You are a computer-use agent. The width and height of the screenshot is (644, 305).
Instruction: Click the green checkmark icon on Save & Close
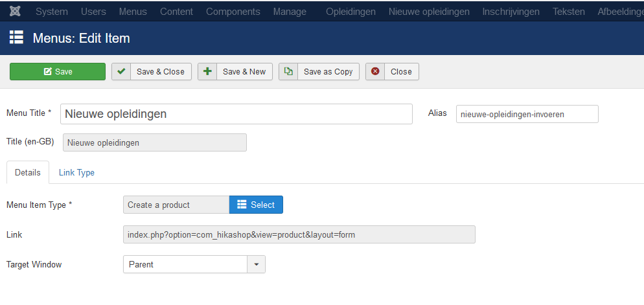click(121, 71)
